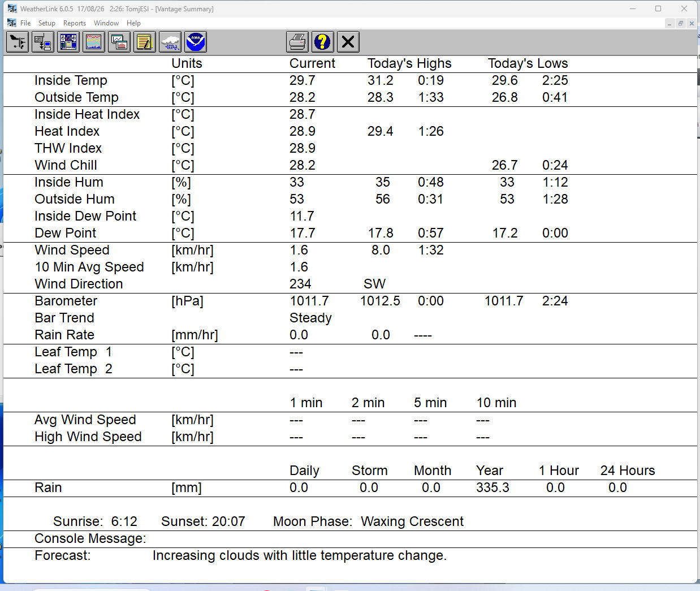Click the Sunset: 20:07 text
This screenshot has height=591, width=700.
203,521
